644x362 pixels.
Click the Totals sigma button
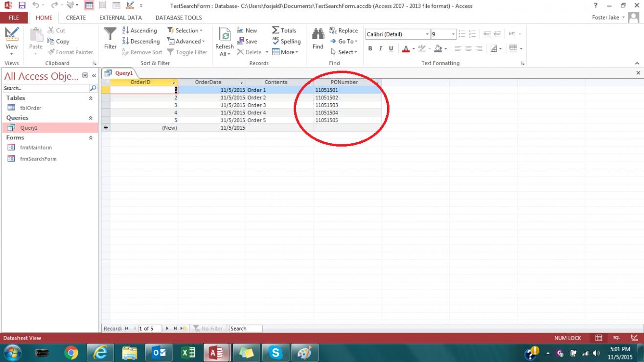284,30
